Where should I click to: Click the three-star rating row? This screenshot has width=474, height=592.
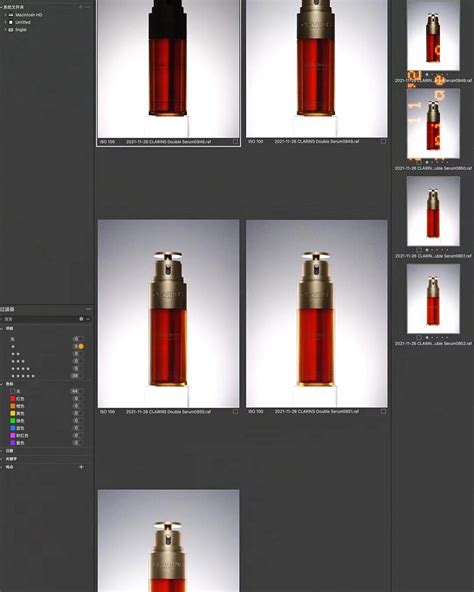click(x=18, y=361)
